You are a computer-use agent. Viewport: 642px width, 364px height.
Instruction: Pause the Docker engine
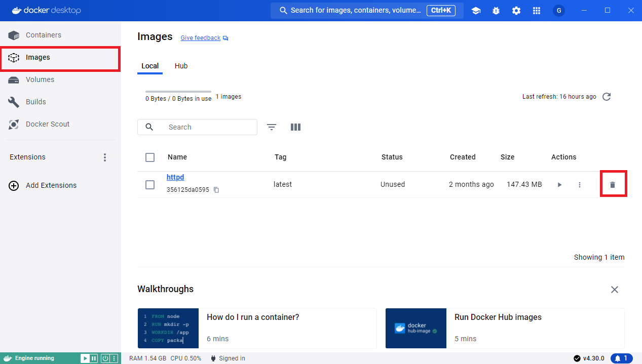click(94, 358)
